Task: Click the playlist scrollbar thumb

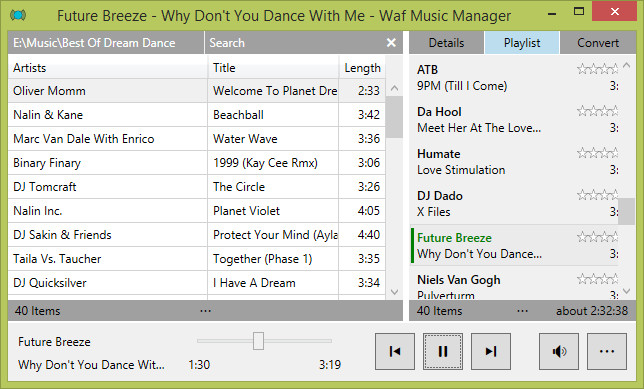Action: coord(626,211)
